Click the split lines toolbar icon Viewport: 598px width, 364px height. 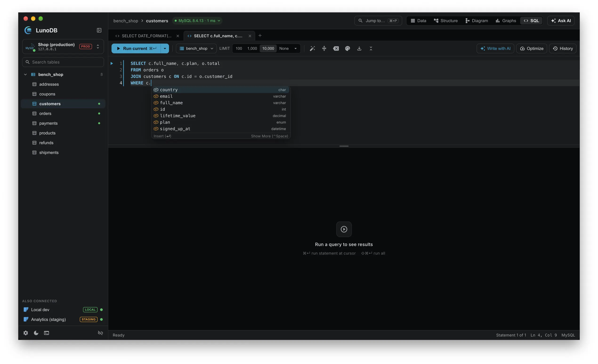click(x=324, y=49)
